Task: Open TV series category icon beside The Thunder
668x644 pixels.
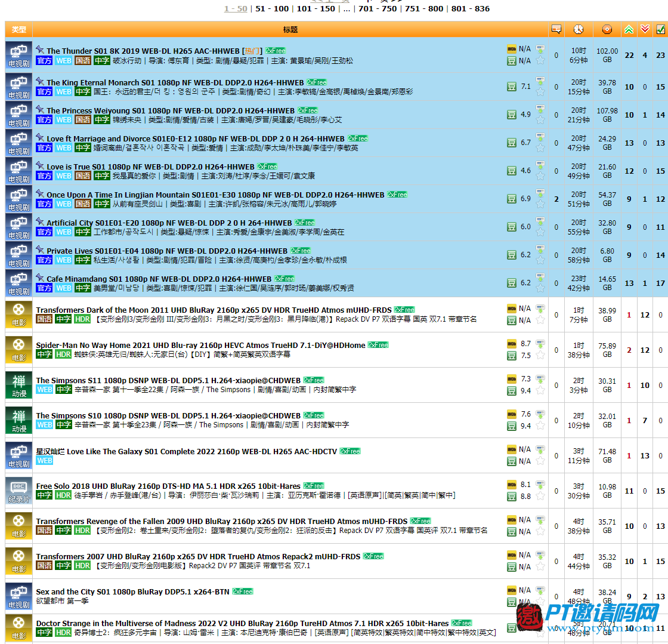Action: (x=18, y=55)
